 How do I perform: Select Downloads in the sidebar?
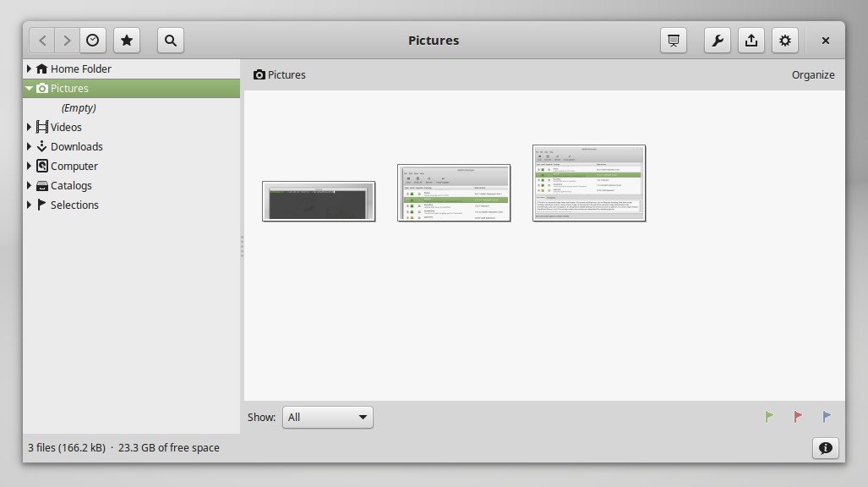pyautogui.click(x=76, y=146)
